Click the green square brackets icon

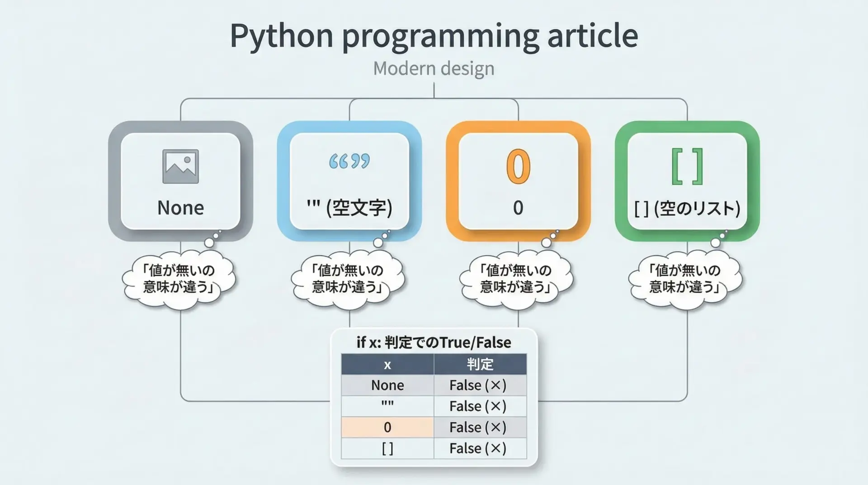687,166
